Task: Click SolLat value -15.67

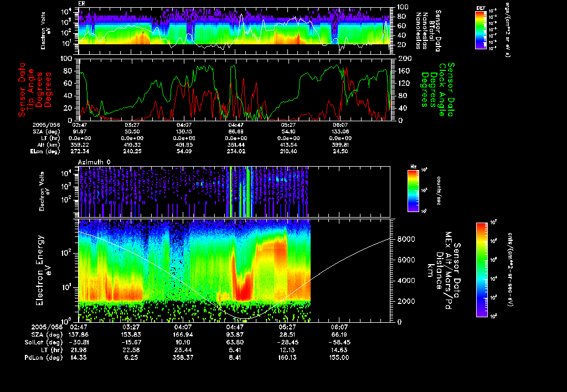Action: click(131, 342)
